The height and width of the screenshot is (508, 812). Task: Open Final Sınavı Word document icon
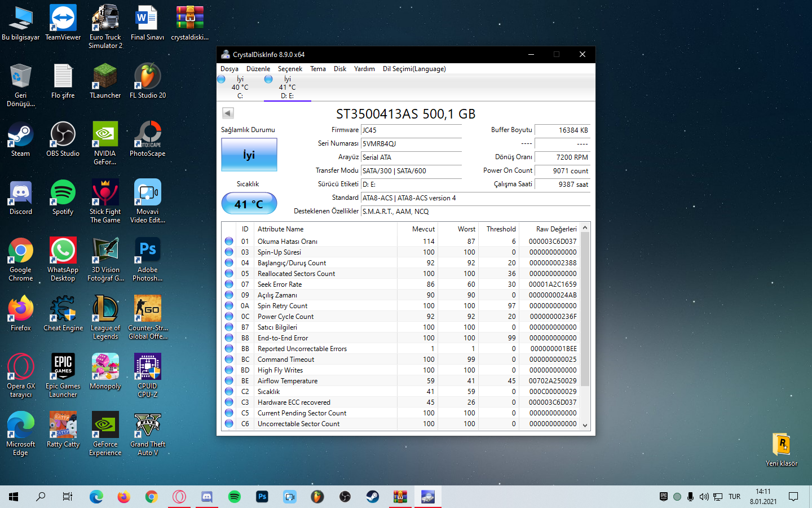coord(147,24)
